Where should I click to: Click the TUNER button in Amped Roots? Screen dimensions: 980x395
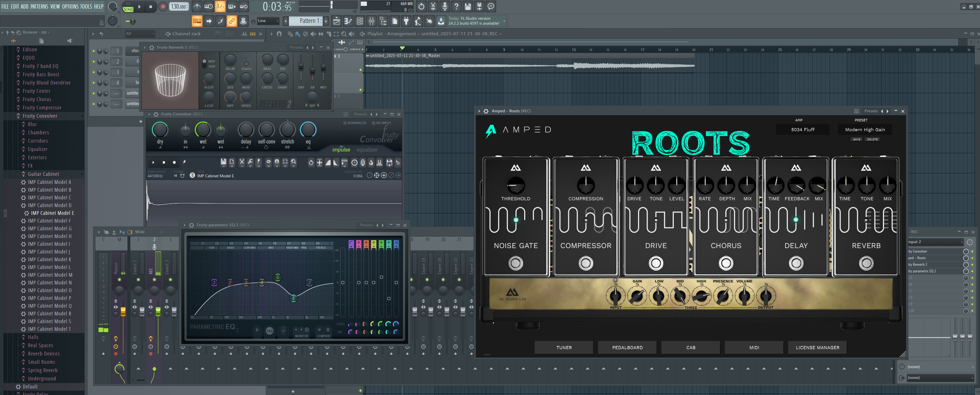(564, 347)
